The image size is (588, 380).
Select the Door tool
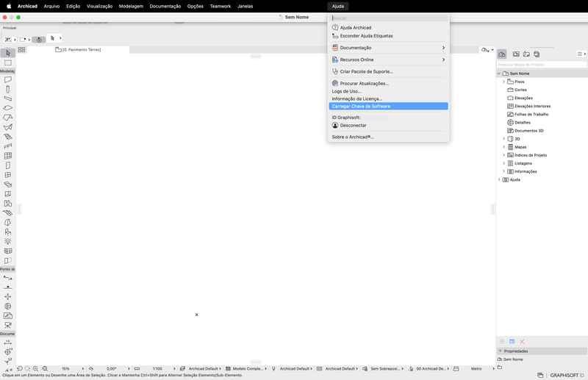coord(8,165)
